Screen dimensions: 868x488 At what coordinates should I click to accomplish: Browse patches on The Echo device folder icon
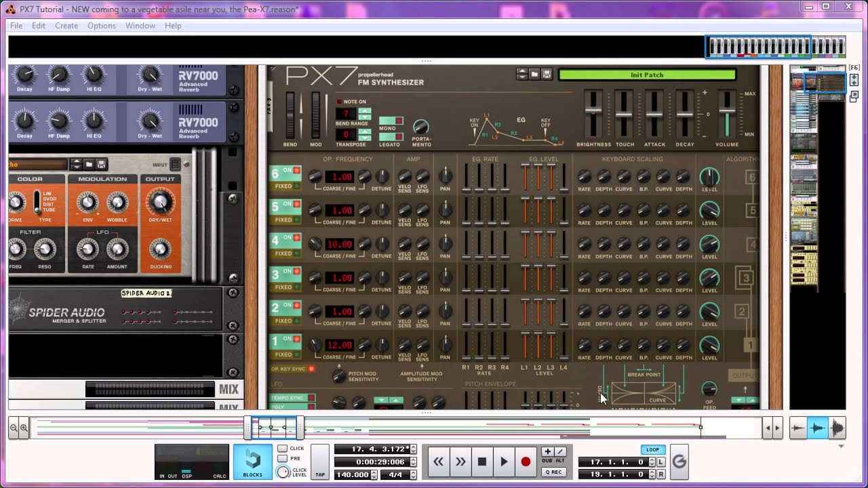(90, 165)
